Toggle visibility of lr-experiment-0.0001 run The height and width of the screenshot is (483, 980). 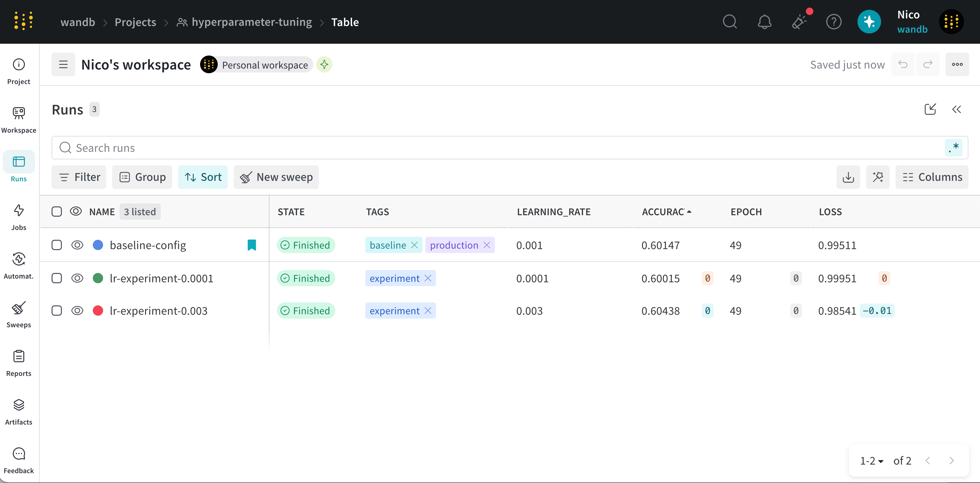[x=77, y=278]
